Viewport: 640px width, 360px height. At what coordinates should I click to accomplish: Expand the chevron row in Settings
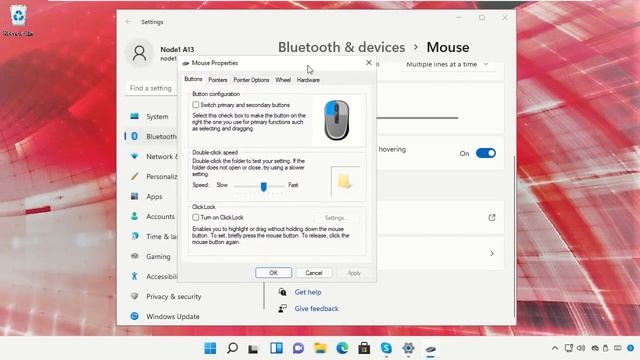[492, 253]
